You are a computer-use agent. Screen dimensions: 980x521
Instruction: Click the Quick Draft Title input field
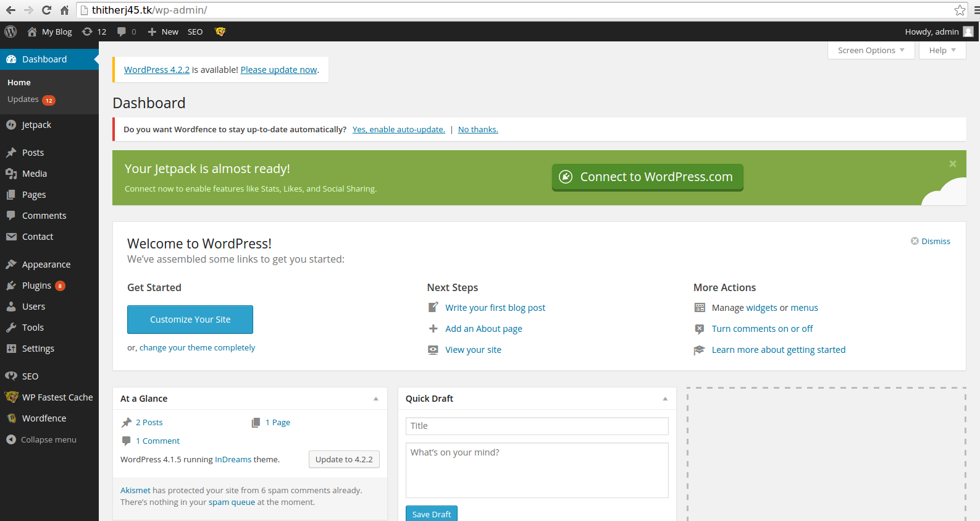[x=537, y=426]
